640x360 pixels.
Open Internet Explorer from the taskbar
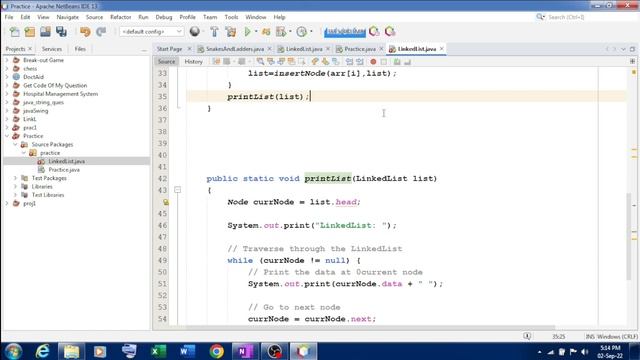coord(42,351)
